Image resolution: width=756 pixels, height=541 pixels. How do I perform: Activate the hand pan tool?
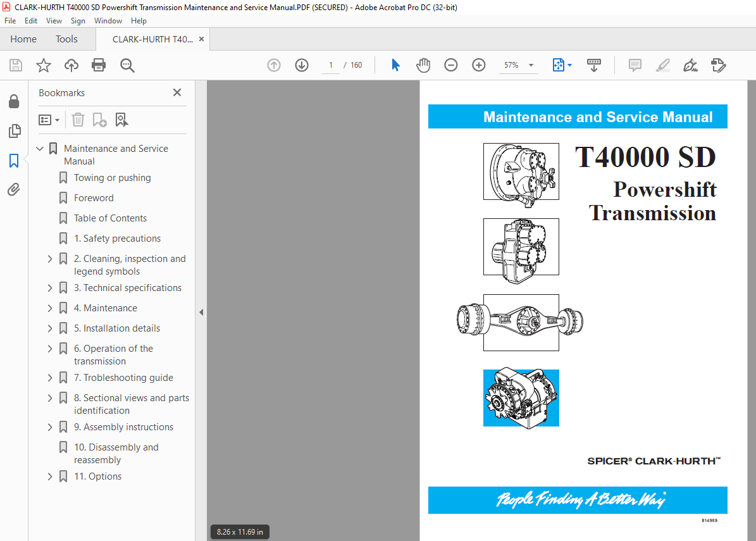pyautogui.click(x=423, y=65)
